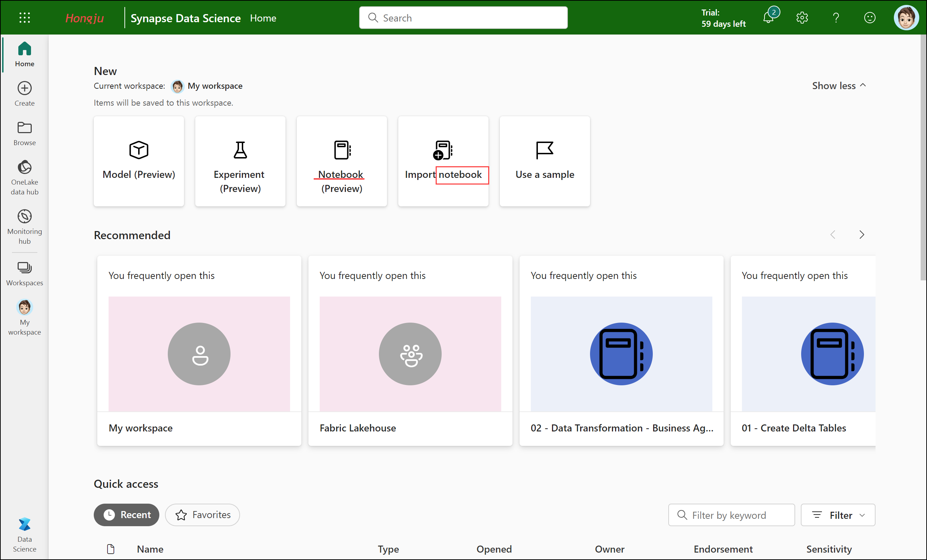Screen dimensions: 927x560
Task: Click the My workspace link
Action: click(x=215, y=86)
